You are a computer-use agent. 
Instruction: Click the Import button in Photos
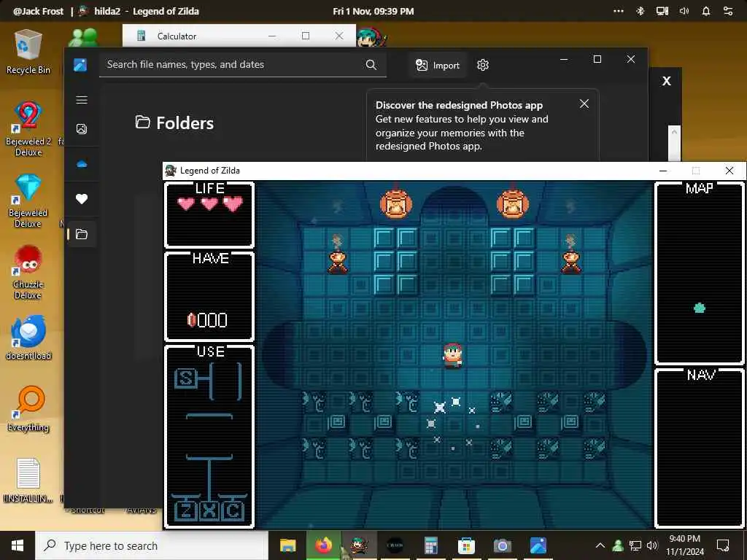[x=438, y=65]
